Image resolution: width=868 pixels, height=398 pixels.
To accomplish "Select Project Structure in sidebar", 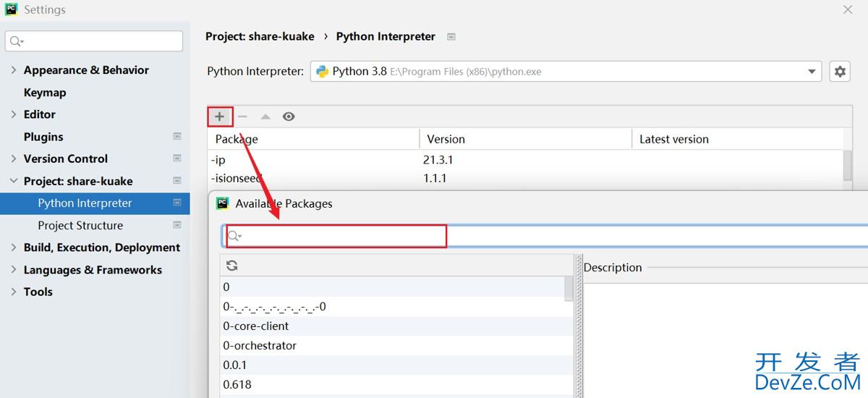I will click(x=80, y=225).
